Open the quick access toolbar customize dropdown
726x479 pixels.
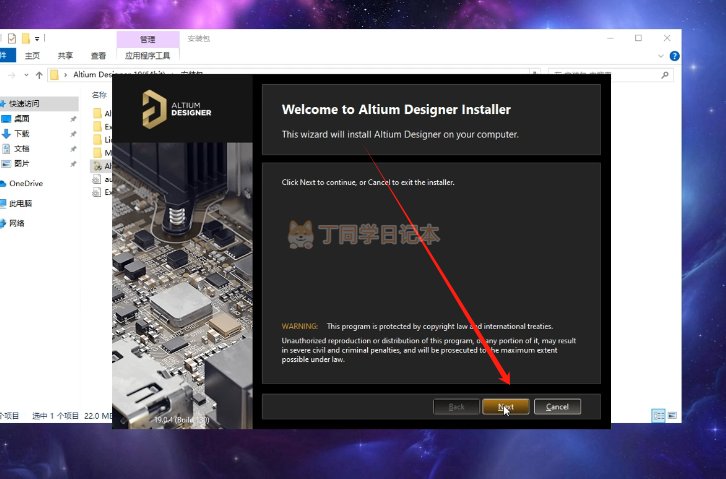pos(37,39)
